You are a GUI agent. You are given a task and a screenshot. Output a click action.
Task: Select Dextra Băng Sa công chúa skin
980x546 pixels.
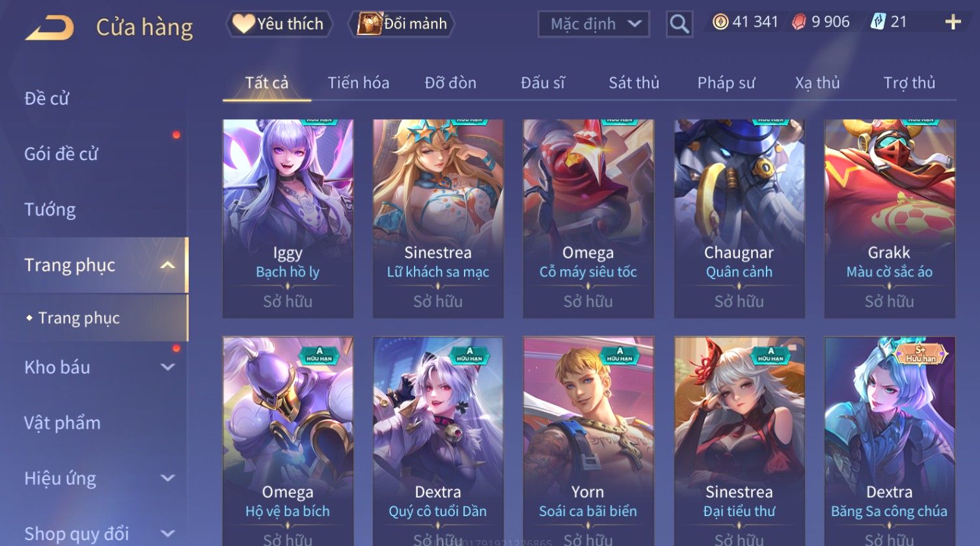pos(890,441)
